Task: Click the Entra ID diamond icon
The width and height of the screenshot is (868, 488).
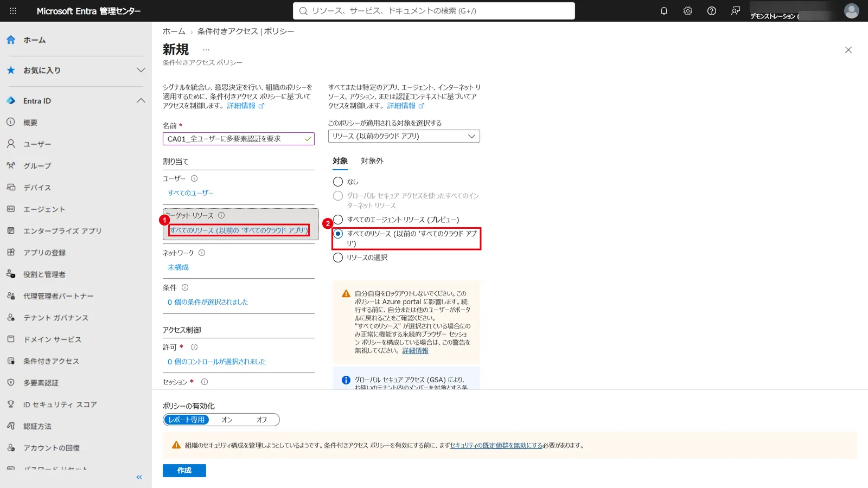Action: [11, 101]
